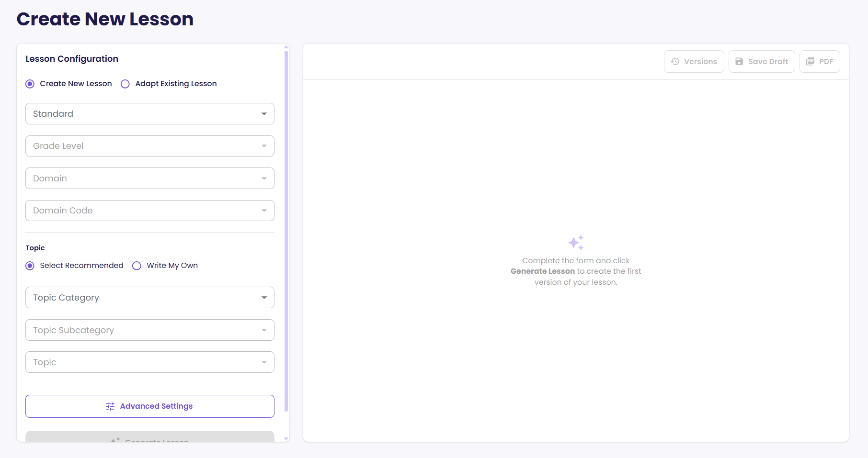Click the Lesson Configuration heading
This screenshot has height=458, width=868.
(72, 59)
